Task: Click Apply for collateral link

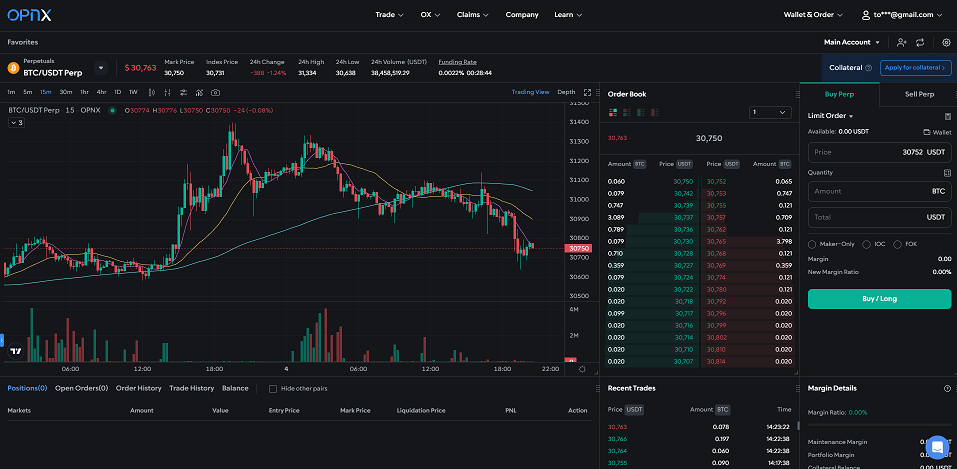Action: (x=915, y=68)
